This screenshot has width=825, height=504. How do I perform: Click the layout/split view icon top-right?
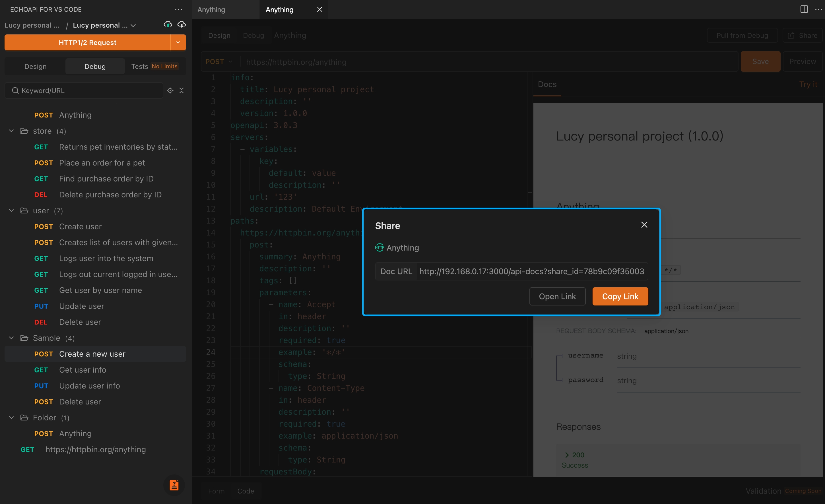pyautogui.click(x=805, y=9)
